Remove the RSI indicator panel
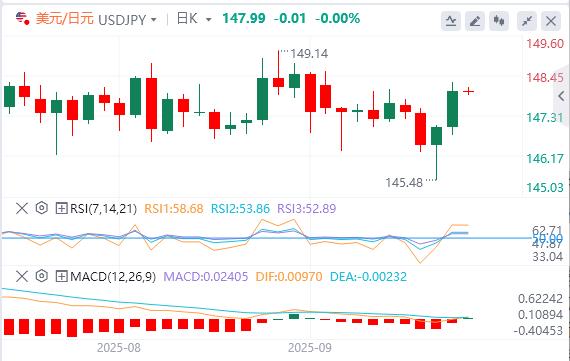Screen dimensions: 570x361 click(x=22, y=208)
